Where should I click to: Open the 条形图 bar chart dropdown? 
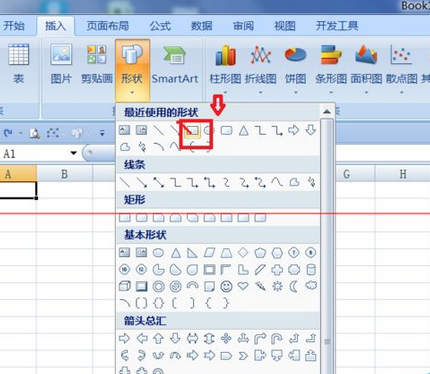(331, 69)
